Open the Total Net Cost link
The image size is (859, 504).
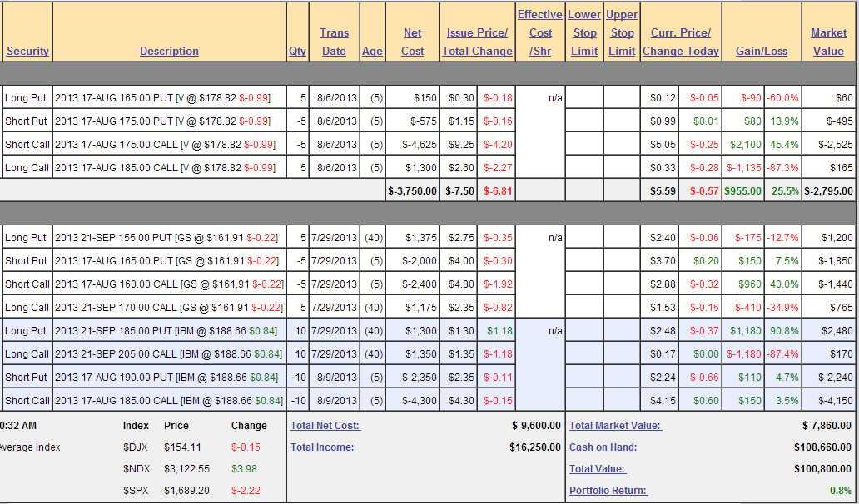[325, 425]
